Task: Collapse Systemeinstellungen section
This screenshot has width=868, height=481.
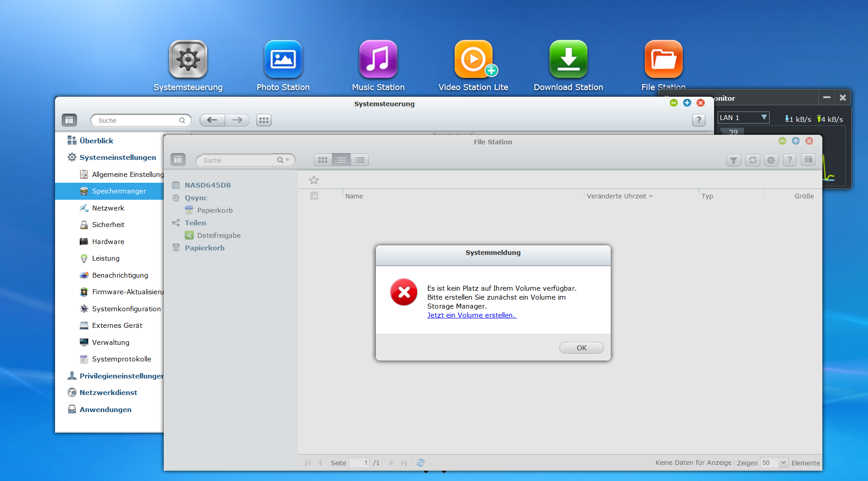Action: (118, 157)
